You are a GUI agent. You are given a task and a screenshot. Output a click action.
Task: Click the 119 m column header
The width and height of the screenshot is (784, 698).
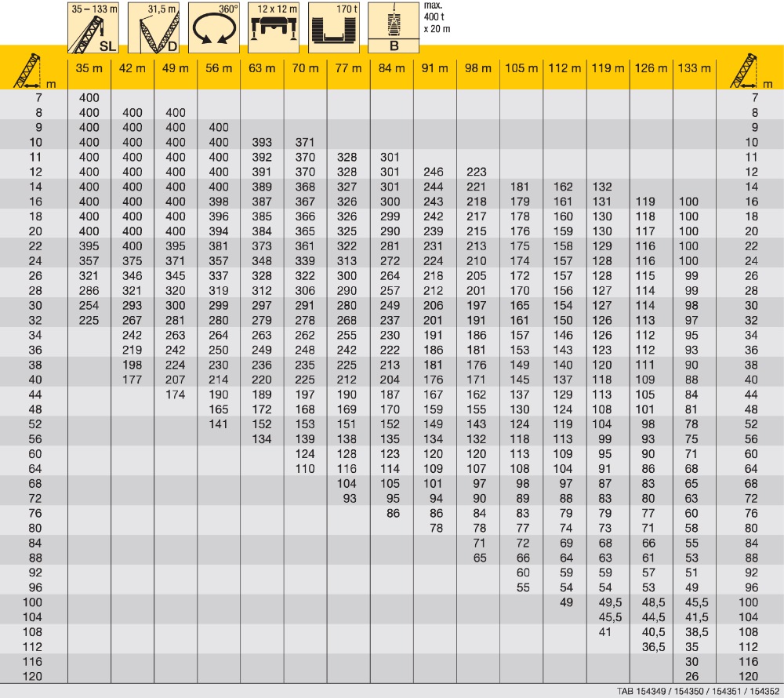click(x=608, y=68)
